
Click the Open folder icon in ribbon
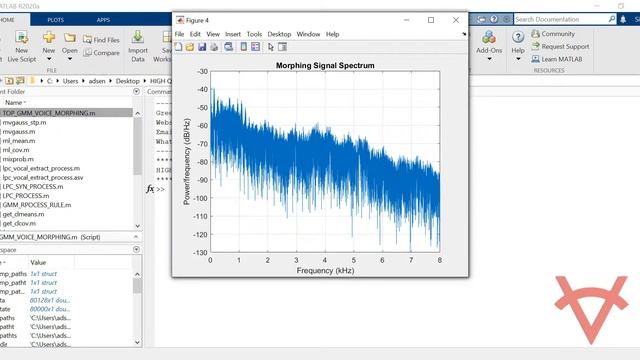pos(70,38)
